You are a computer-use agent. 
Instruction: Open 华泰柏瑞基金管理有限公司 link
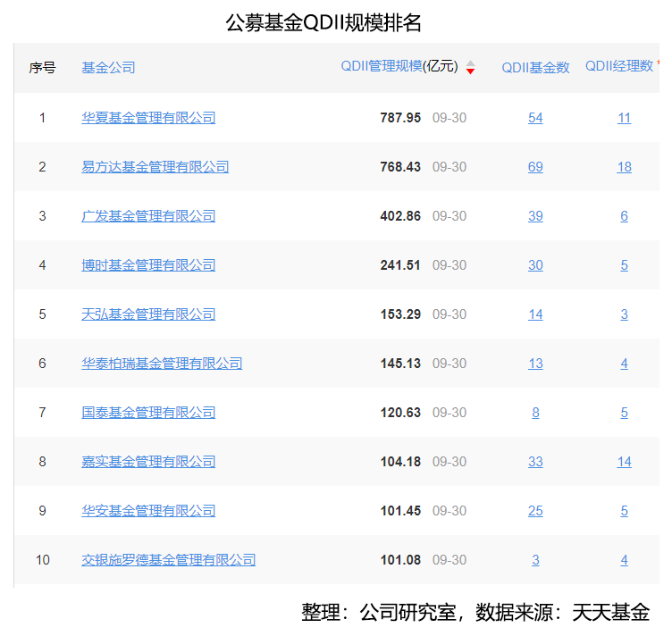point(162,364)
